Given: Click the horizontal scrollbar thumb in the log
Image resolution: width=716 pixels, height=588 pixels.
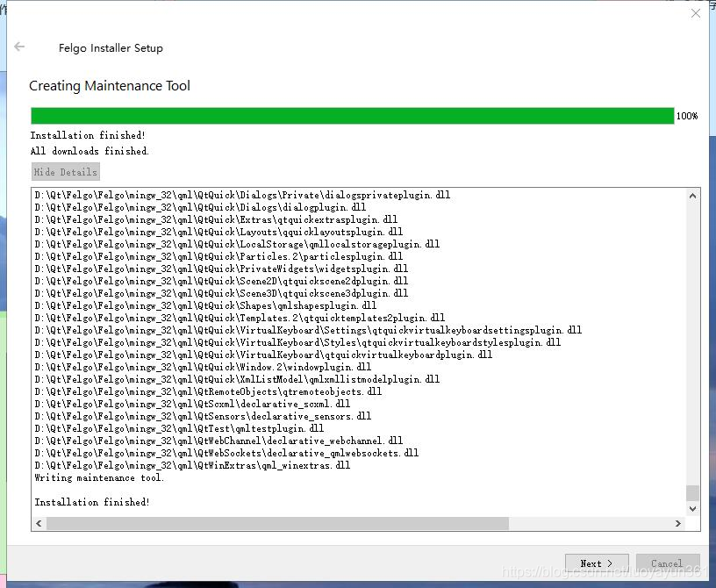Looking at the screenshot, I should [x=277, y=523].
